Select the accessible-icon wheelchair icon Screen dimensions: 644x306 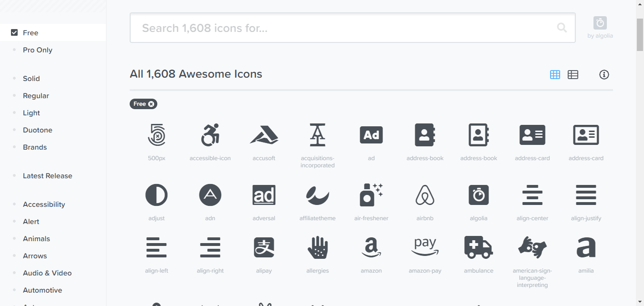coord(210,135)
